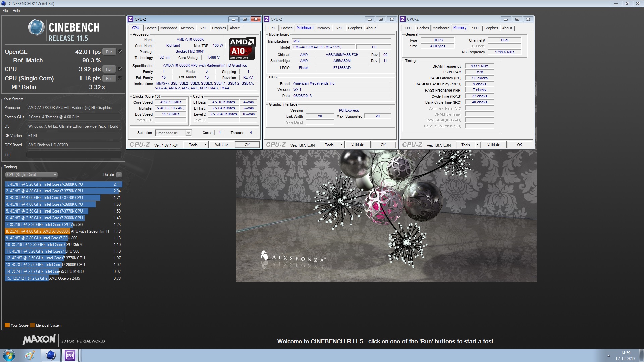
Task: Click the Details arrow icon in Ranking
Action: (x=119, y=175)
